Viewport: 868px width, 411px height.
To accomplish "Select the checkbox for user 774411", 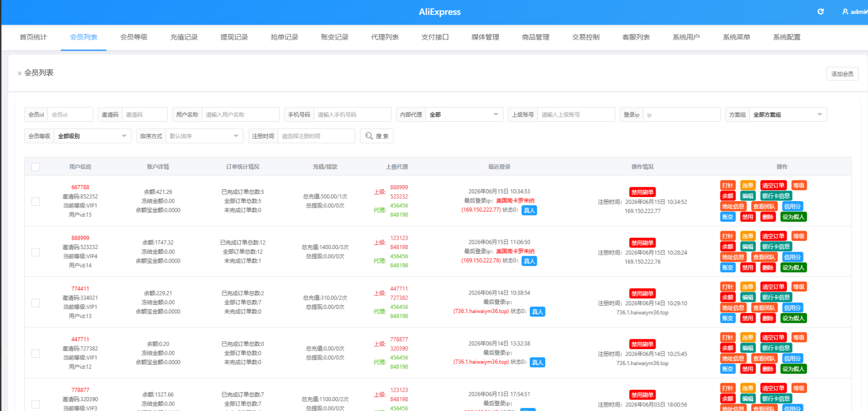I will pyautogui.click(x=36, y=303).
